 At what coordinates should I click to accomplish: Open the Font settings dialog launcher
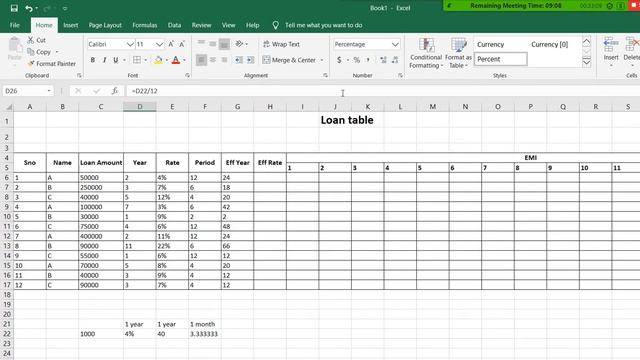pos(187,76)
